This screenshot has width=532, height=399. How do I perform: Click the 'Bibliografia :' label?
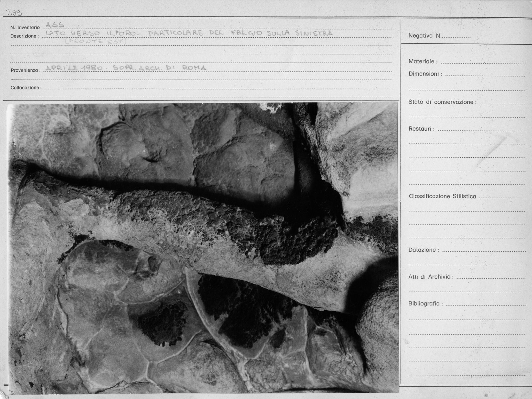[426, 304]
